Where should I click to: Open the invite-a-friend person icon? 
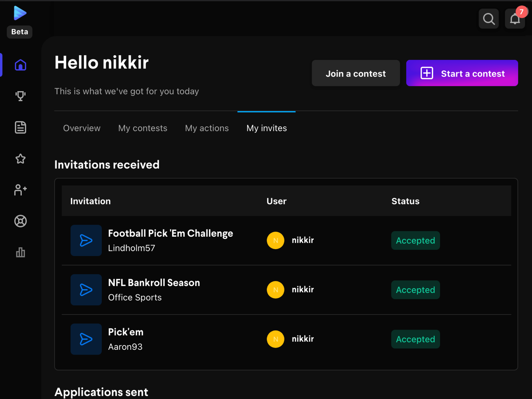pyautogui.click(x=20, y=190)
